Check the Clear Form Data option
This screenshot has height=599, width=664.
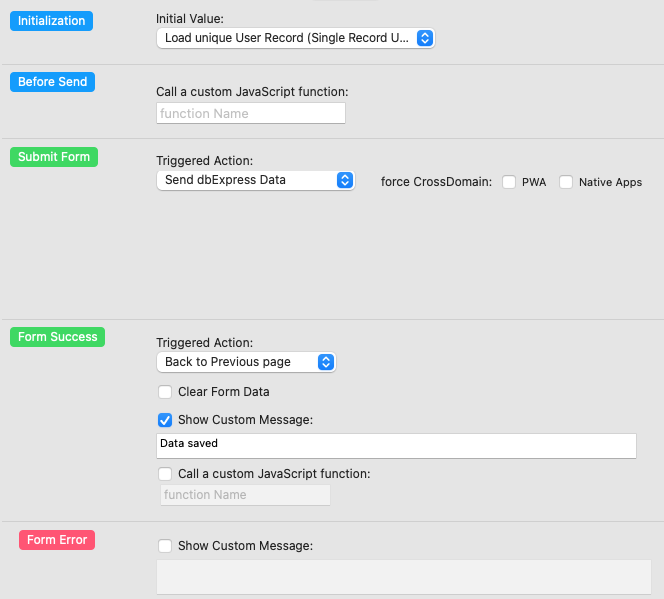click(165, 392)
